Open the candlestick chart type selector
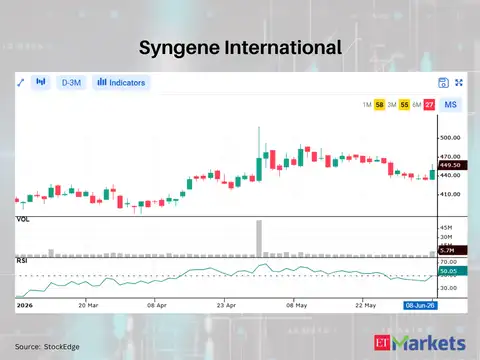The image size is (480, 360). click(41, 82)
